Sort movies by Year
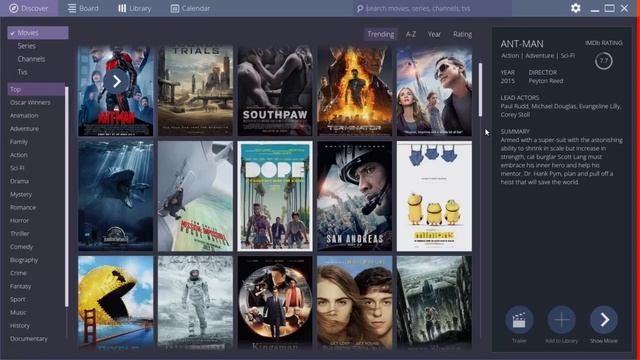Screen dimensions: 640x360 (x=434, y=34)
